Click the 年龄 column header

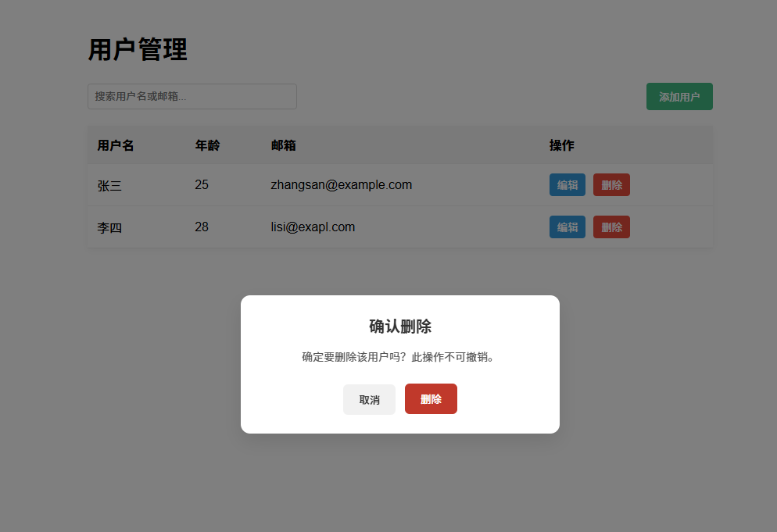pos(207,145)
